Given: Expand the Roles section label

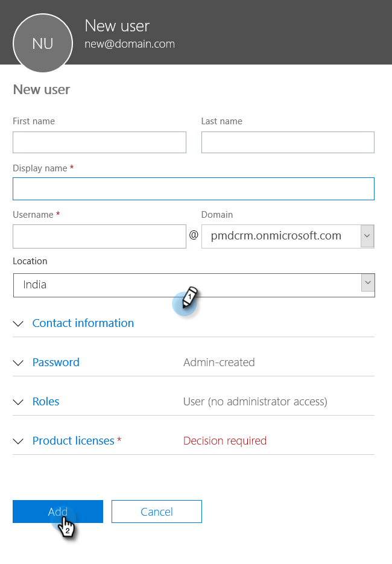Looking at the screenshot, I should pos(46,402).
